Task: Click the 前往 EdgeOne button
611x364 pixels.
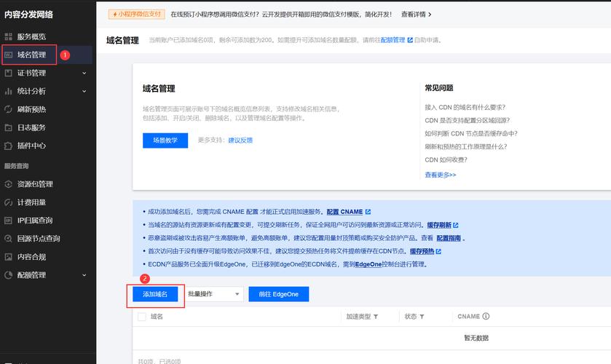Action: coord(279,294)
